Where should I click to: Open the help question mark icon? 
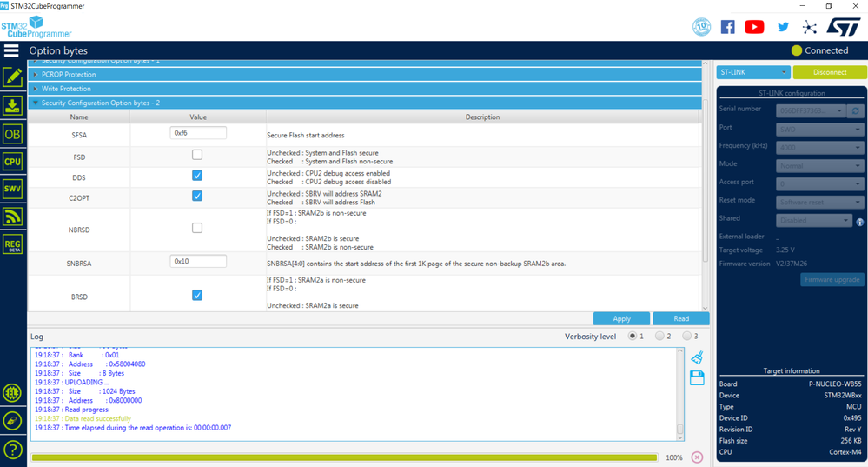tap(12, 450)
